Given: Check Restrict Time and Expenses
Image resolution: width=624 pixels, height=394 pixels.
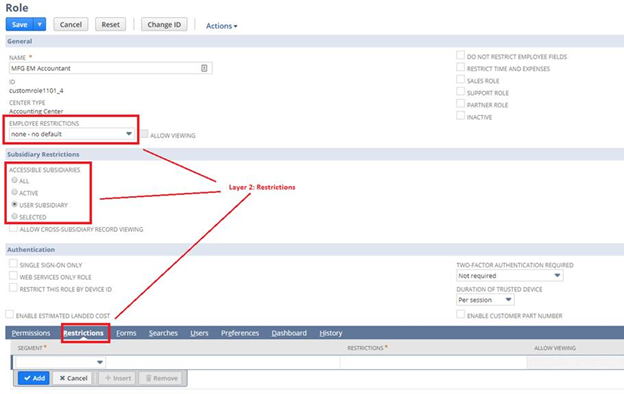Looking at the screenshot, I should click(x=460, y=67).
